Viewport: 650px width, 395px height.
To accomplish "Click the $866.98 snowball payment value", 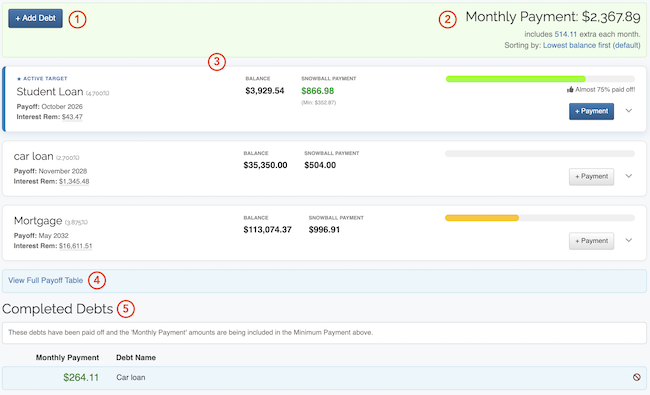I will click(318, 91).
